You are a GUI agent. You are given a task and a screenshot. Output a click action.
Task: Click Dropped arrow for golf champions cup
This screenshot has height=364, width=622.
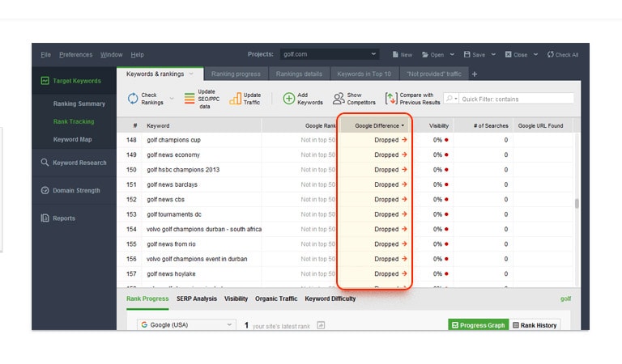click(x=404, y=139)
